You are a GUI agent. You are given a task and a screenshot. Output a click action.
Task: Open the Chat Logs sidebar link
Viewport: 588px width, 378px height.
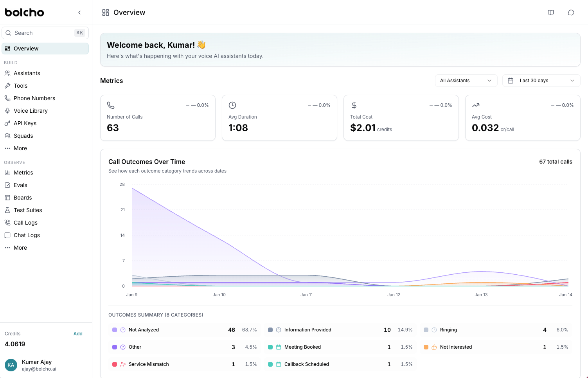coord(45,235)
